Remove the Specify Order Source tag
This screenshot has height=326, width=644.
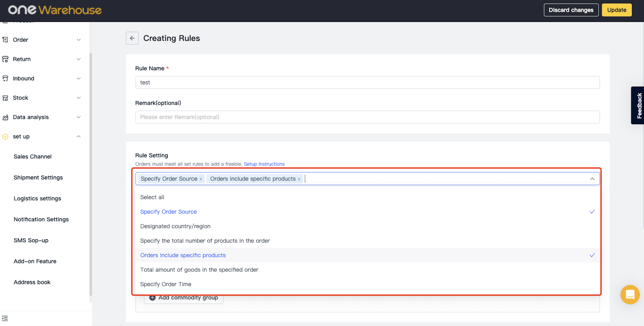click(x=201, y=179)
